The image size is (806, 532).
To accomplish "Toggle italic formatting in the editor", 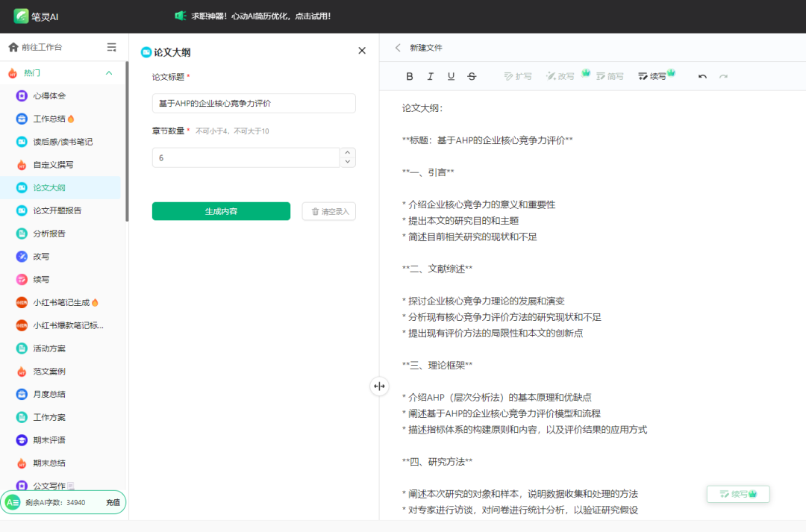I will pos(430,75).
